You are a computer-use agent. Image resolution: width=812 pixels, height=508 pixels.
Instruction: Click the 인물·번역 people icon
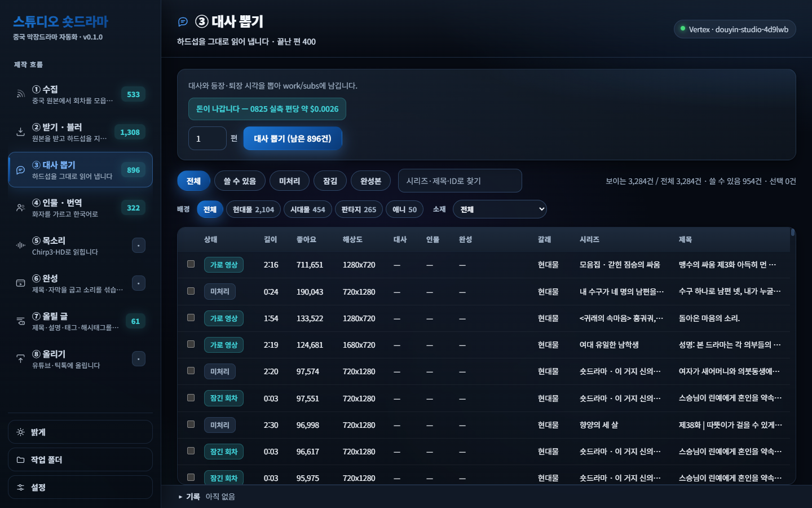coord(21,208)
